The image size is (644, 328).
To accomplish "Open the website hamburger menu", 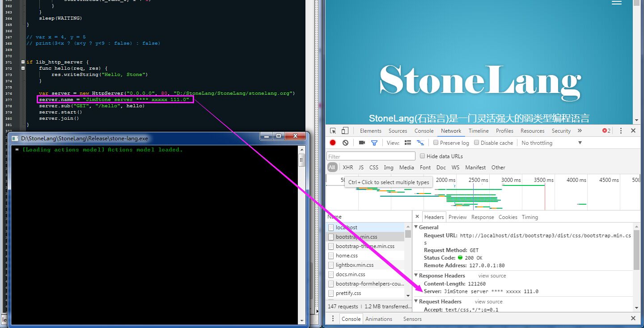I will point(617,3).
